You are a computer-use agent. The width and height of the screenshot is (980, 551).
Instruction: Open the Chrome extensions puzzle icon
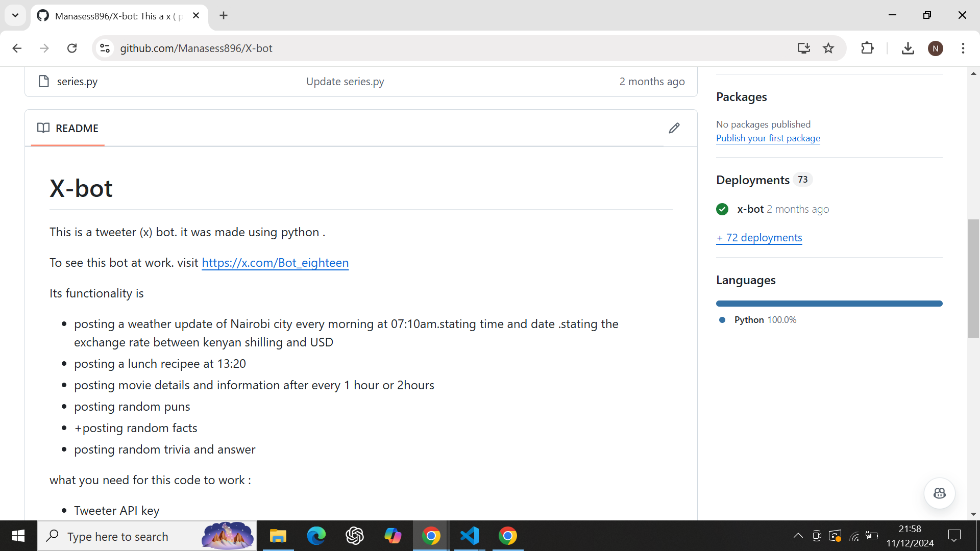click(x=867, y=48)
